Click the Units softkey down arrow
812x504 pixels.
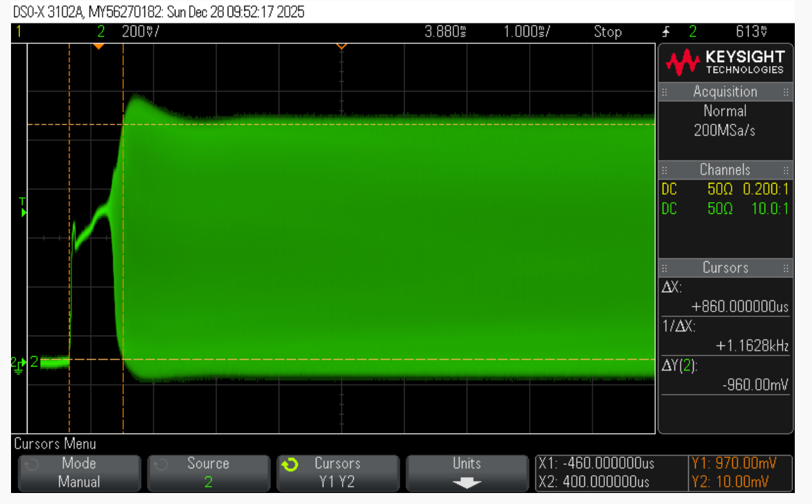click(x=467, y=483)
